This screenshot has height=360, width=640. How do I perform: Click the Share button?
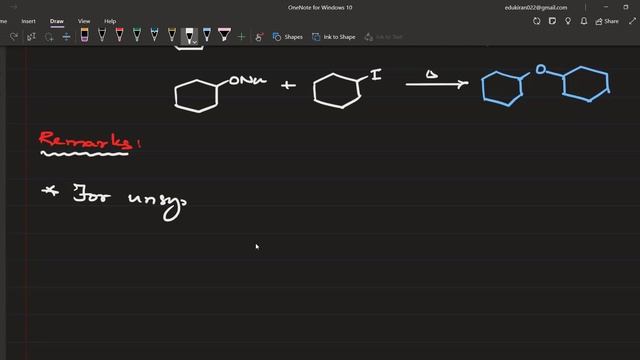point(607,21)
